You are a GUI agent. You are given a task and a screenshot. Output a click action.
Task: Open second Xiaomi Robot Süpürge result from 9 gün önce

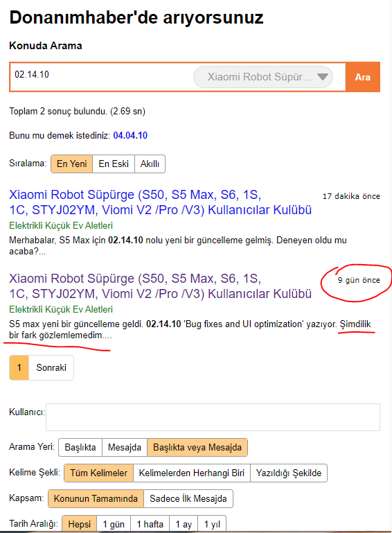pos(161,286)
